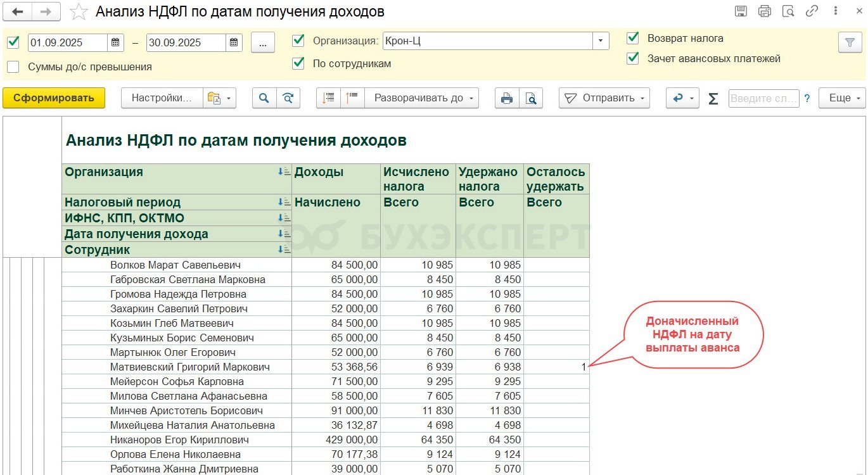Open the Еще menu
Screen dimensions: 868x475
(x=842, y=98)
